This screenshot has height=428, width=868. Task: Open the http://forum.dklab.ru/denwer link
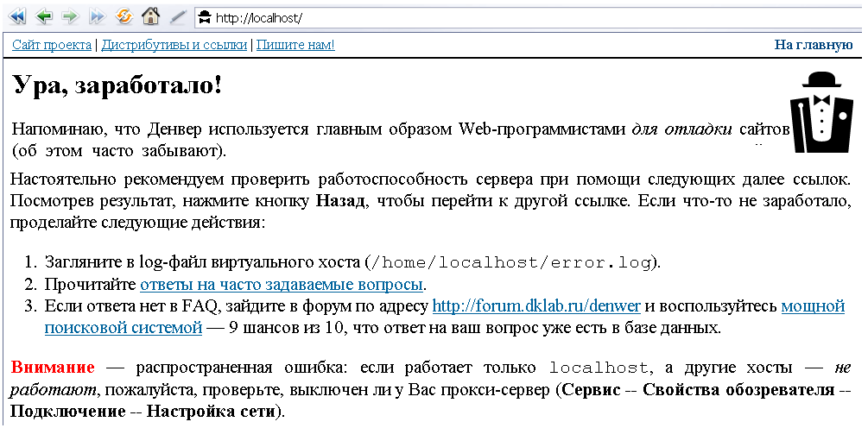[x=535, y=305]
